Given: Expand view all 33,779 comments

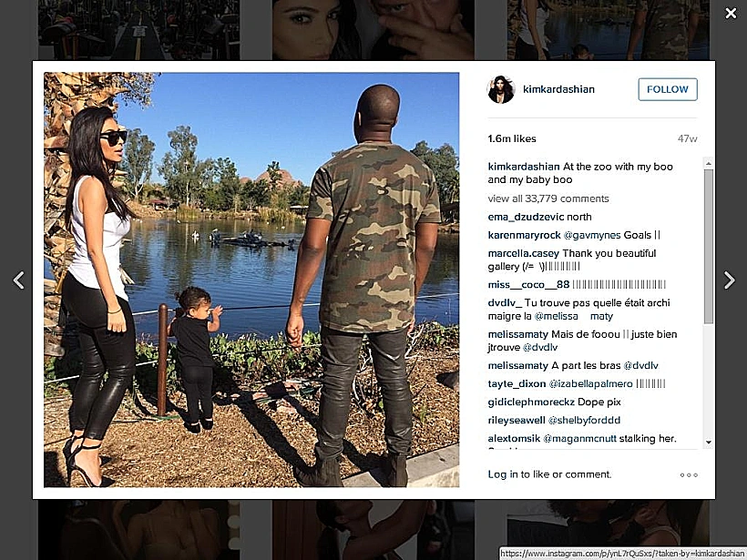Looking at the screenshot, I should [x=547, y=199].
